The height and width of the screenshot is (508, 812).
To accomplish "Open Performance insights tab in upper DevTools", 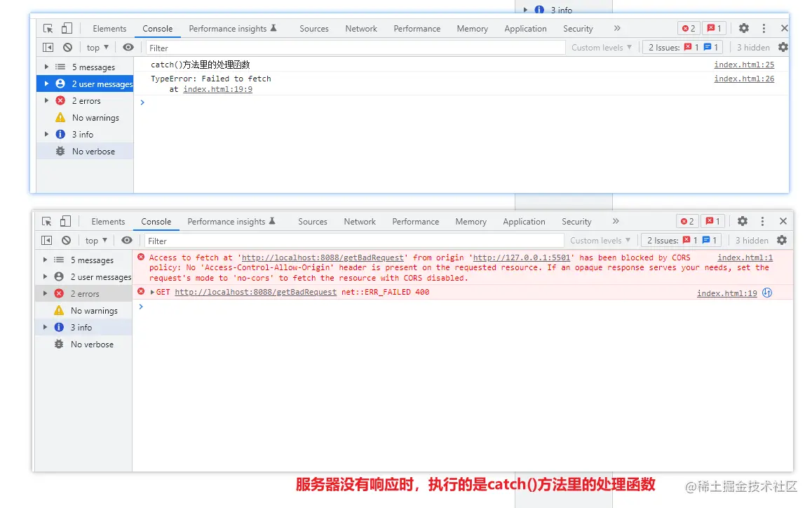I will (x=233, y=29).
